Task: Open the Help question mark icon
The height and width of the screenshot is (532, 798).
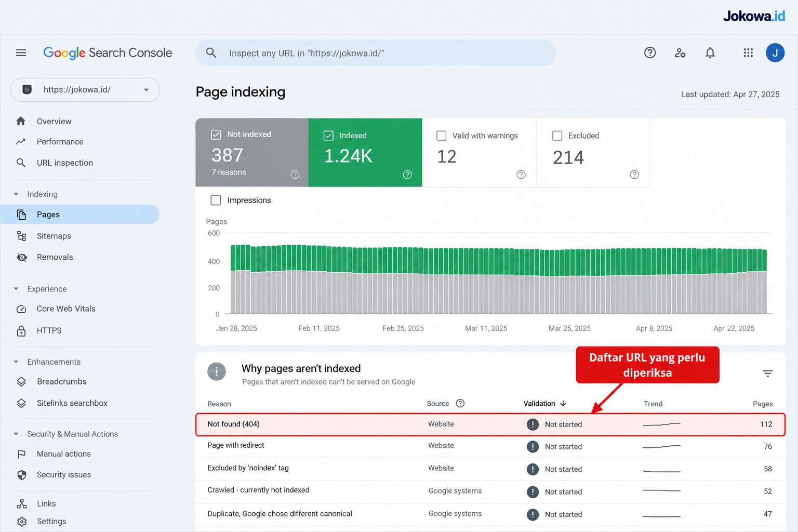Action: click(x=650, y=52)
